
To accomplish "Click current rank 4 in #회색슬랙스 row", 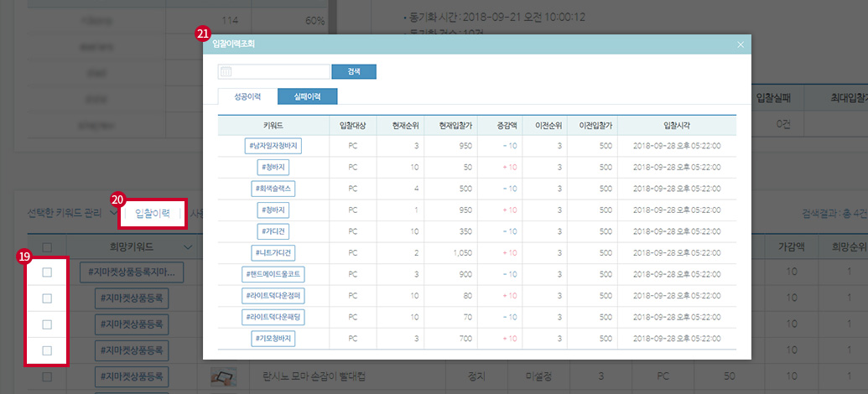I will (416, 189).
